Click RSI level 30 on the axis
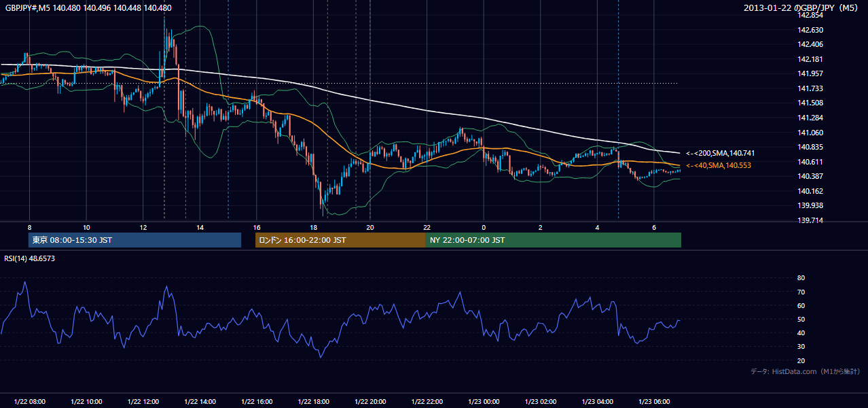Image resolution: width=868 pixels, height=408 pixels. (x=801, y=347)
